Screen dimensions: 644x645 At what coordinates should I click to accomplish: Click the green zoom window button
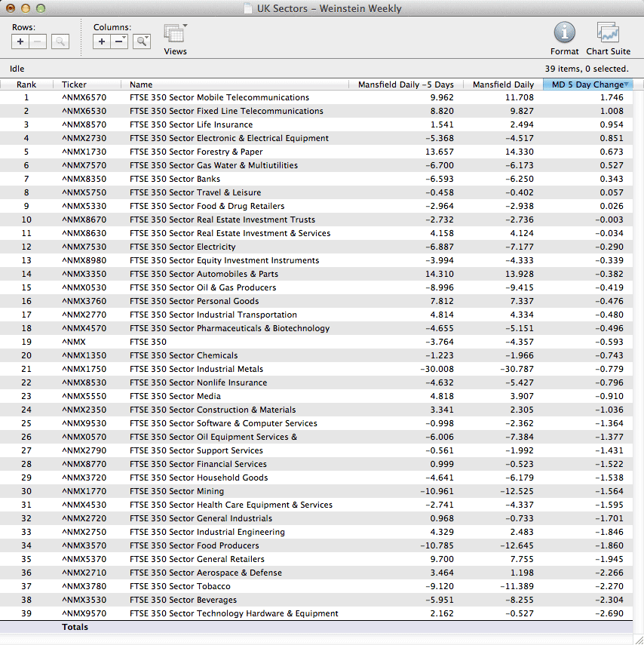41,8
